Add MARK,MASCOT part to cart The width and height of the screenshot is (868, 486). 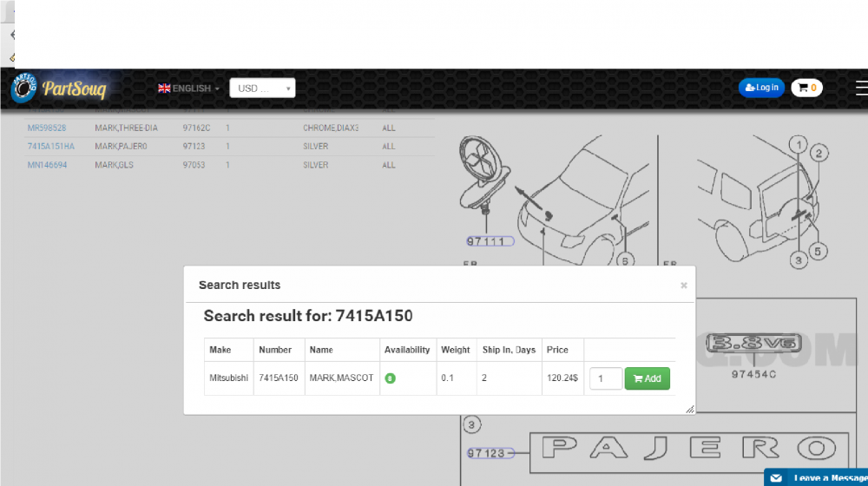647,378
